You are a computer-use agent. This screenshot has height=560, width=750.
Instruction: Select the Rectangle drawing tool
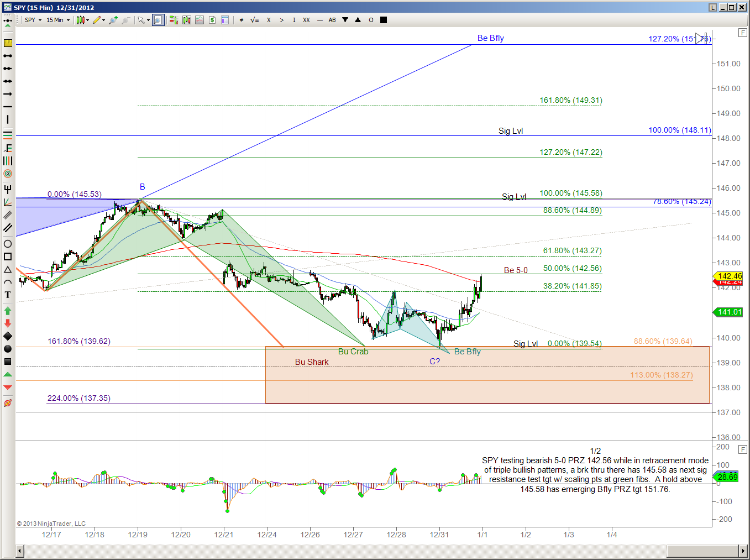click(8, 257)
